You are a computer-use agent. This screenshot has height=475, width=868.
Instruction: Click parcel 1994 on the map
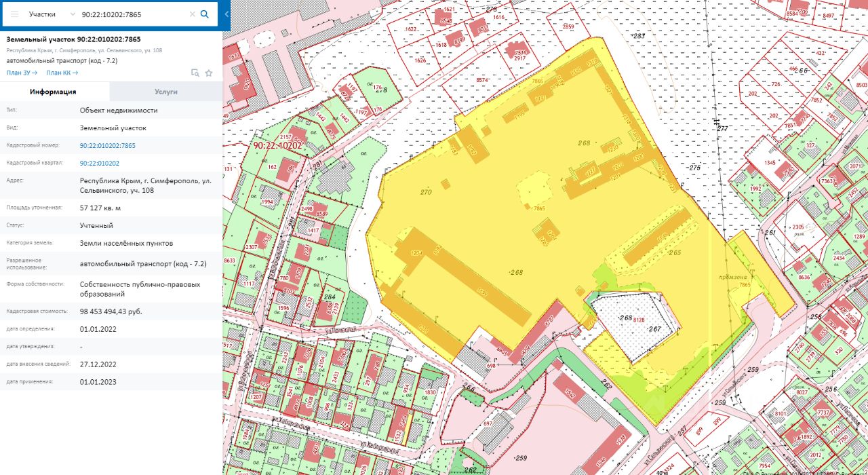coord(268,202)
